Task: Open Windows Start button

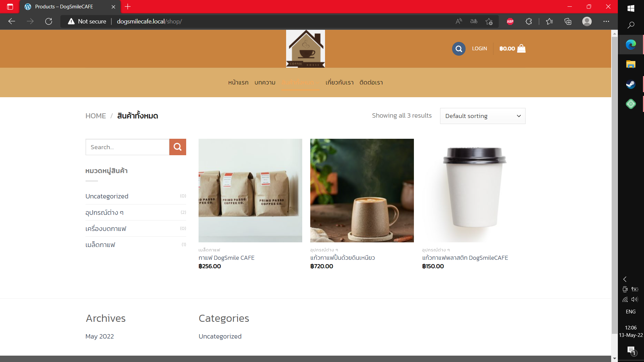Action: click(x=631, y=8)
